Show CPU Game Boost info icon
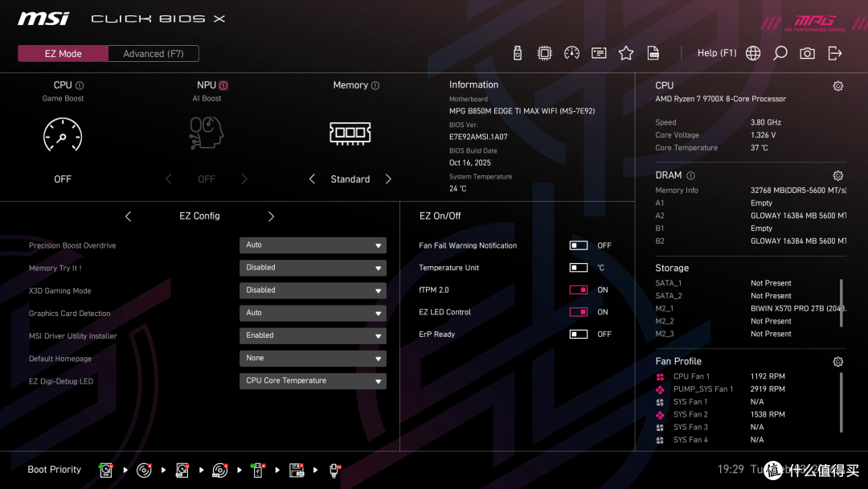 coord(80,85)
